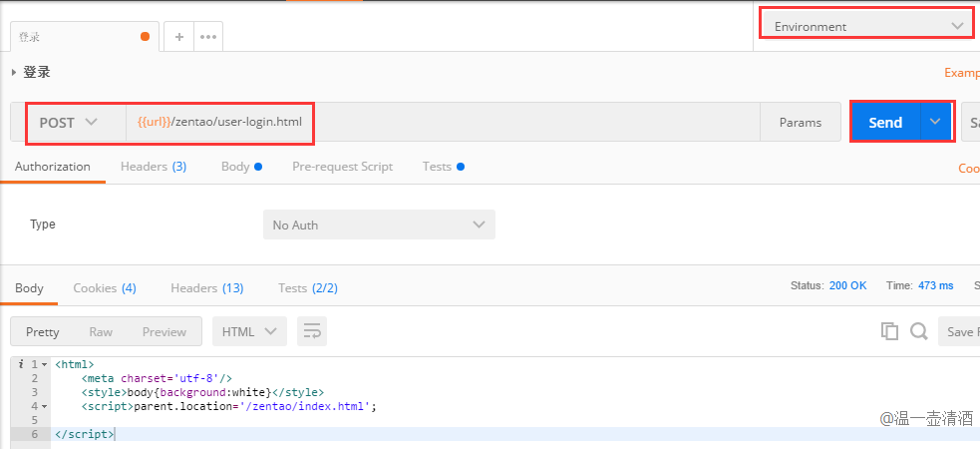The width and height of the screenshot is (980, 449).
Task: Select the Preview response view
Action: click(x=164, y=332)
